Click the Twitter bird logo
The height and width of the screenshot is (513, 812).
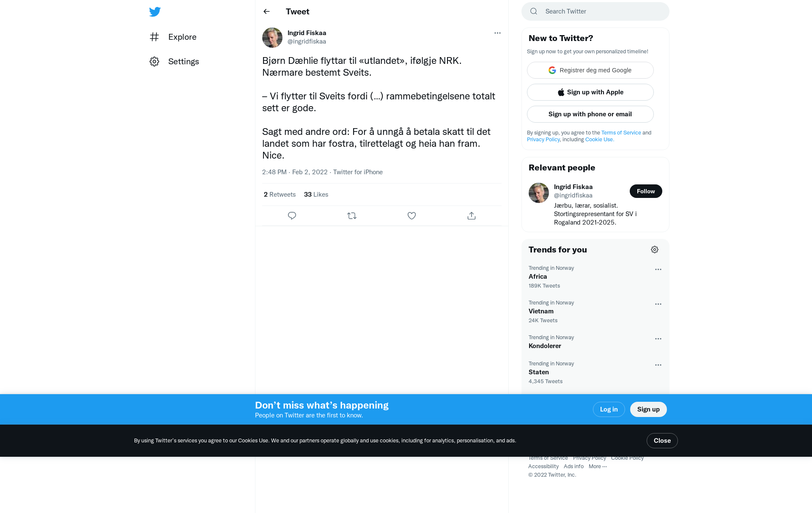click(x=155, y=11)
